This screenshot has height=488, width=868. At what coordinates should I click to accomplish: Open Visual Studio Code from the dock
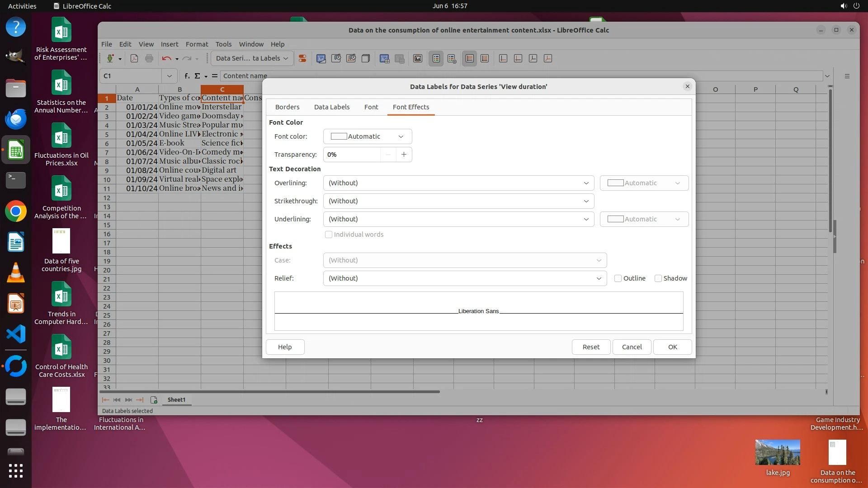click(x=16, y=334)
